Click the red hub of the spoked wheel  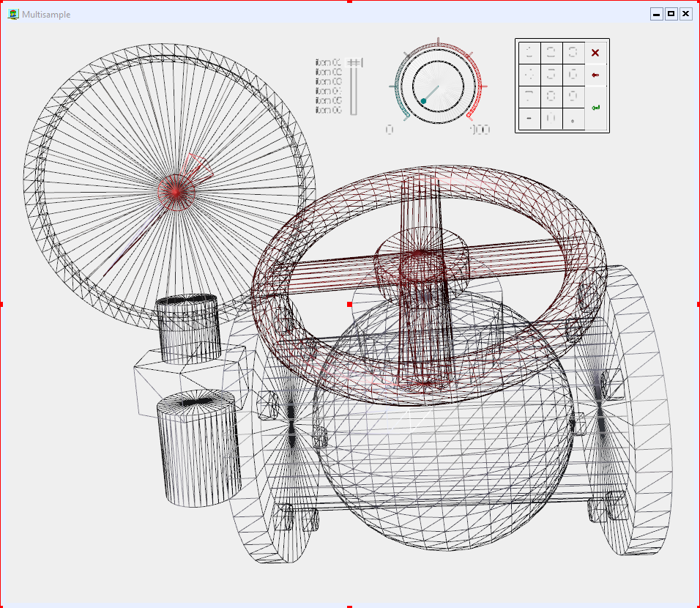click(174, 190)
